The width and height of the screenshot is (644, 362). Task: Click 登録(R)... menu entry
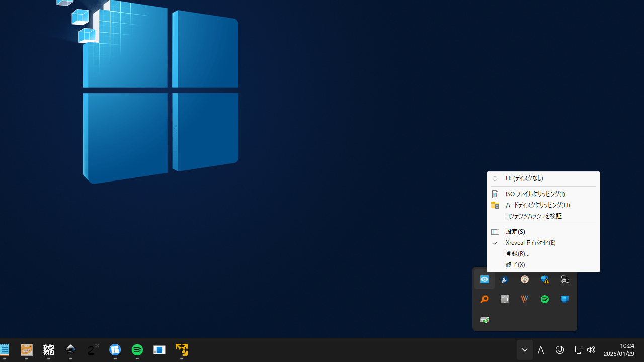(543, 254)
